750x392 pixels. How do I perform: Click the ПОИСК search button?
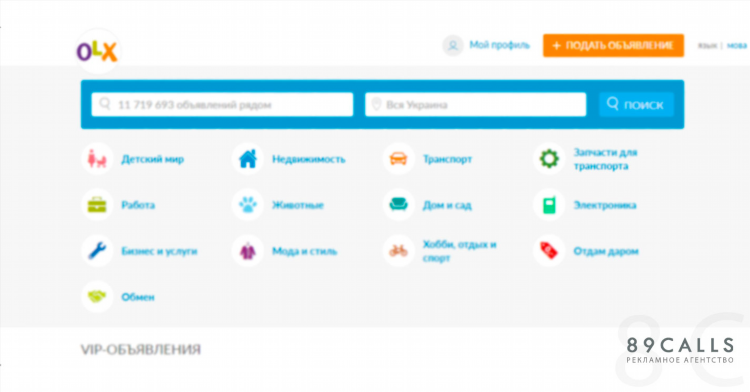[x=636, y=104]
